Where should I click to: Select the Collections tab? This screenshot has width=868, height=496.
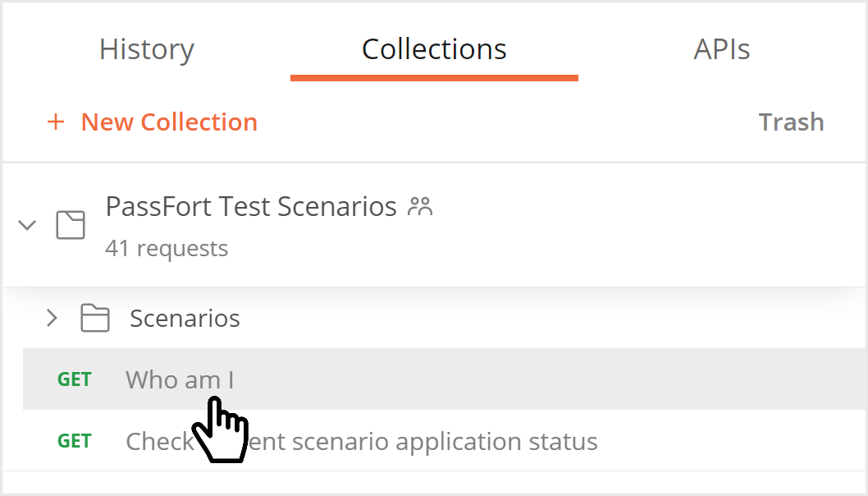click(434, 49)
